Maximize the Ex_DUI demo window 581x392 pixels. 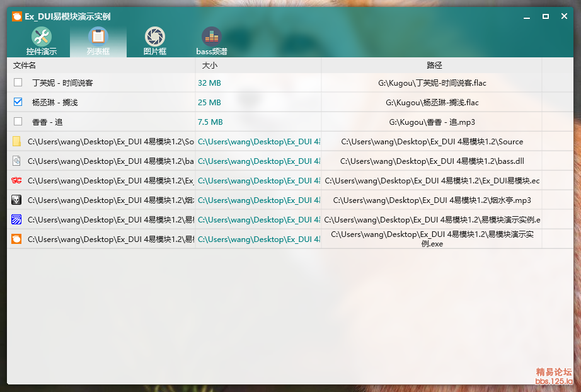click(546, 16)
